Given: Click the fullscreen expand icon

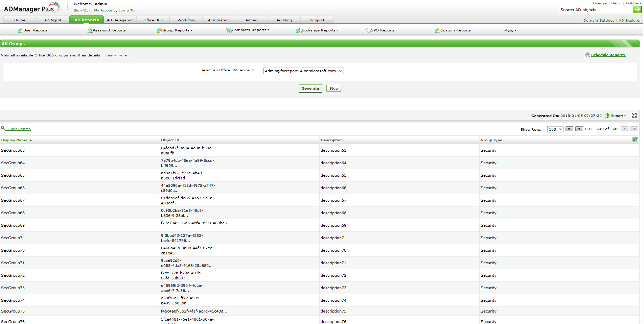Looking at the screenshot, I should 634,116.
